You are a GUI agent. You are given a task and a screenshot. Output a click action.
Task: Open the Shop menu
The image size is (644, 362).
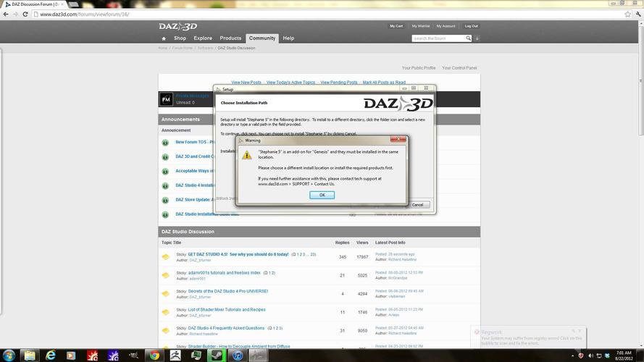coord(180,38)
